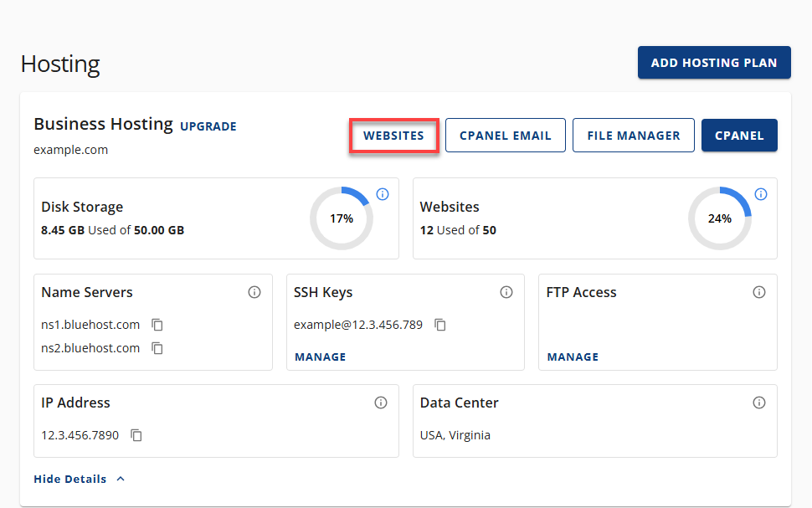Click the Upgrade link beside Business Hosting
The height and width of the screenshot is (508, 812).
[x=208, y=126]
